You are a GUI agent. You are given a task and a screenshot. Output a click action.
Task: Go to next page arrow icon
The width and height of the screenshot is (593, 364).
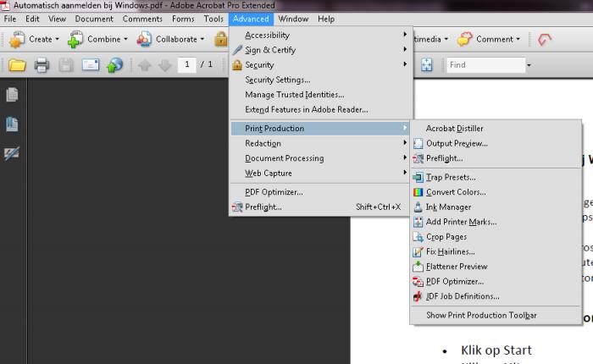tap(165, 65)
